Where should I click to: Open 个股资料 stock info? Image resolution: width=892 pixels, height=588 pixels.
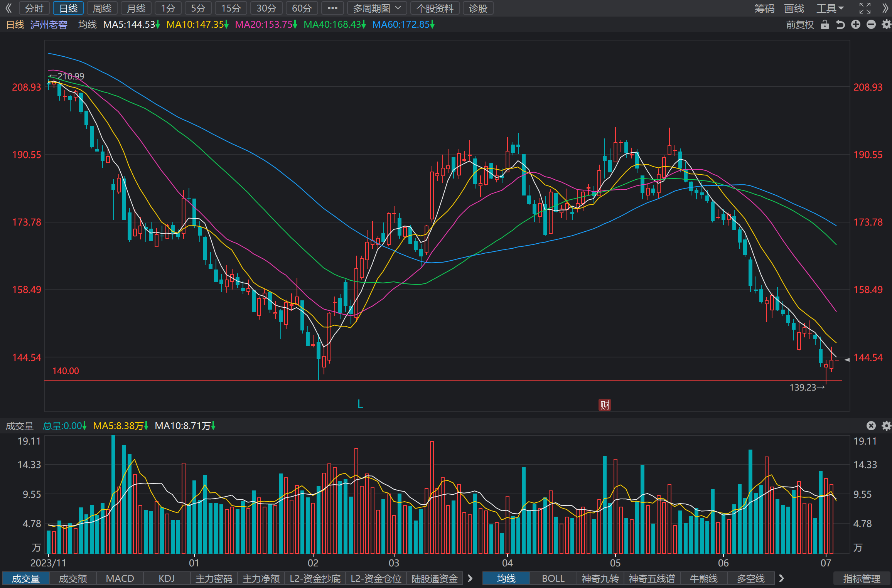pyautogui.click(x=435, y=8)
